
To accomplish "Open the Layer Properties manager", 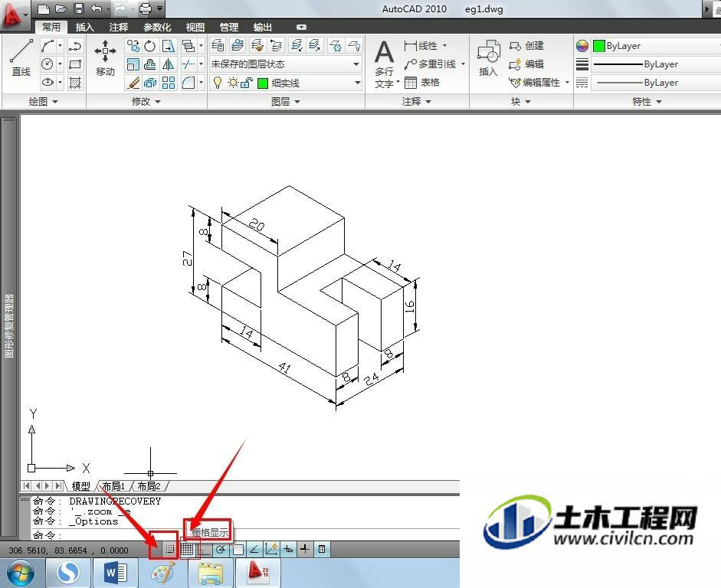I will click(218, 45).
